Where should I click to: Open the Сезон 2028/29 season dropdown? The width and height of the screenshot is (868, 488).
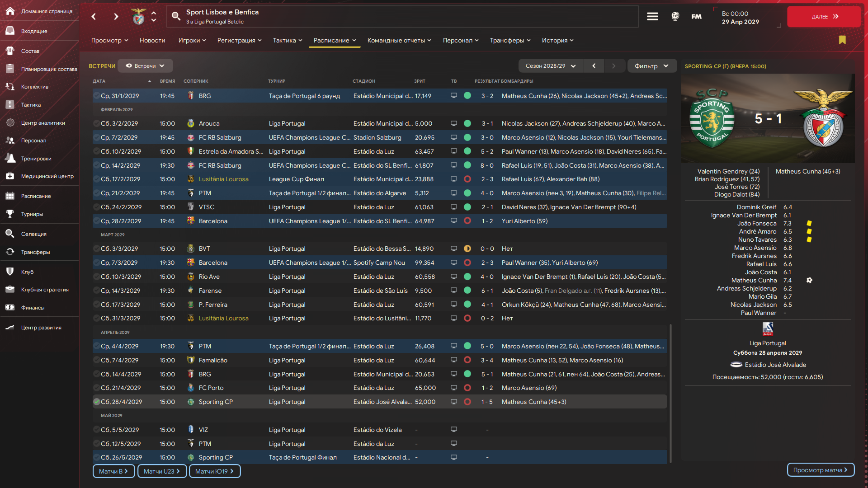pos(551,66)
